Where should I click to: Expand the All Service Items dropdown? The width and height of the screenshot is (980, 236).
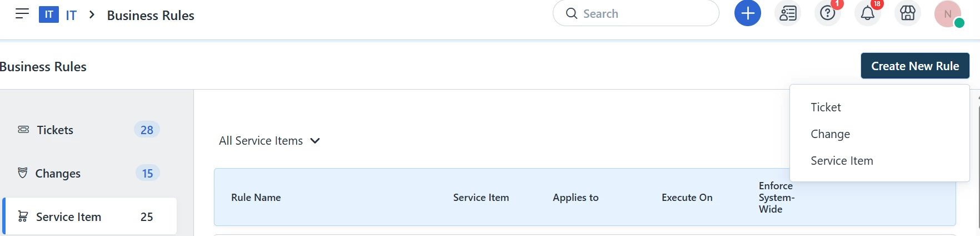pyautogui.click(x=269, y=141)
